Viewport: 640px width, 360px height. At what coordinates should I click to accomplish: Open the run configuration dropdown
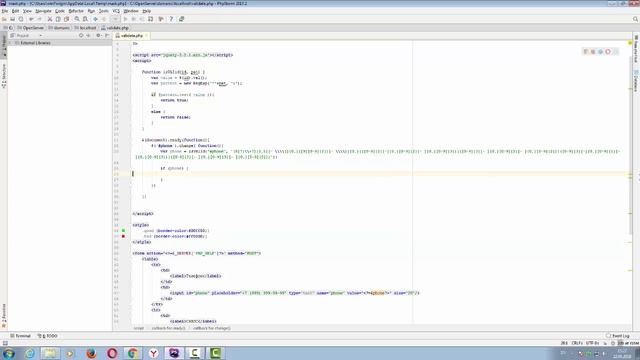click(116, 19)
